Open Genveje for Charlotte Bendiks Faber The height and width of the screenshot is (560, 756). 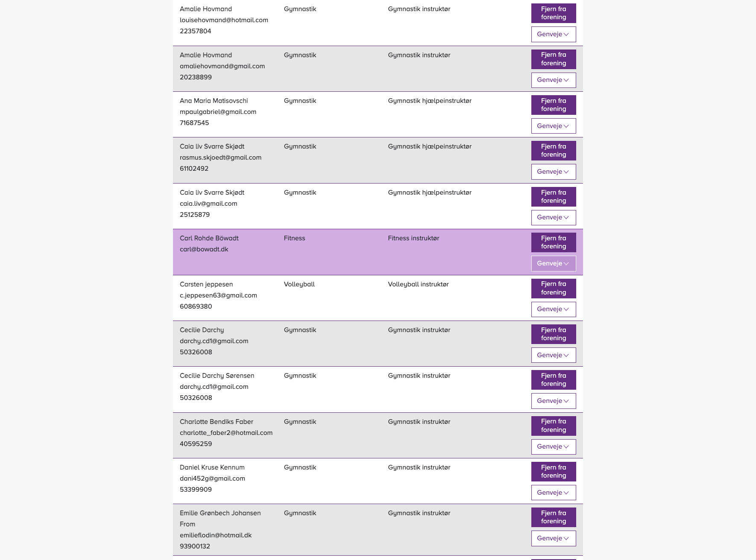tap(554, 446)
